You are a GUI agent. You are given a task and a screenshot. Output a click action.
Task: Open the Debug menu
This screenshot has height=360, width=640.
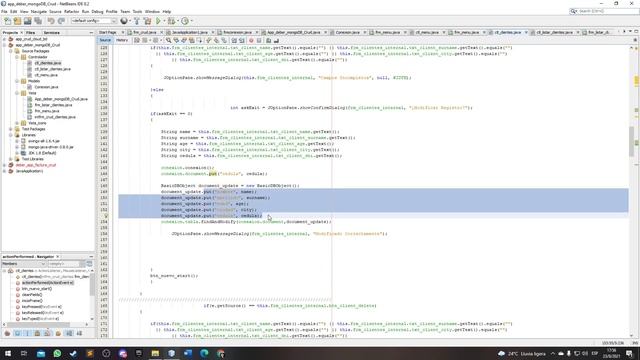tap(97, 11)
